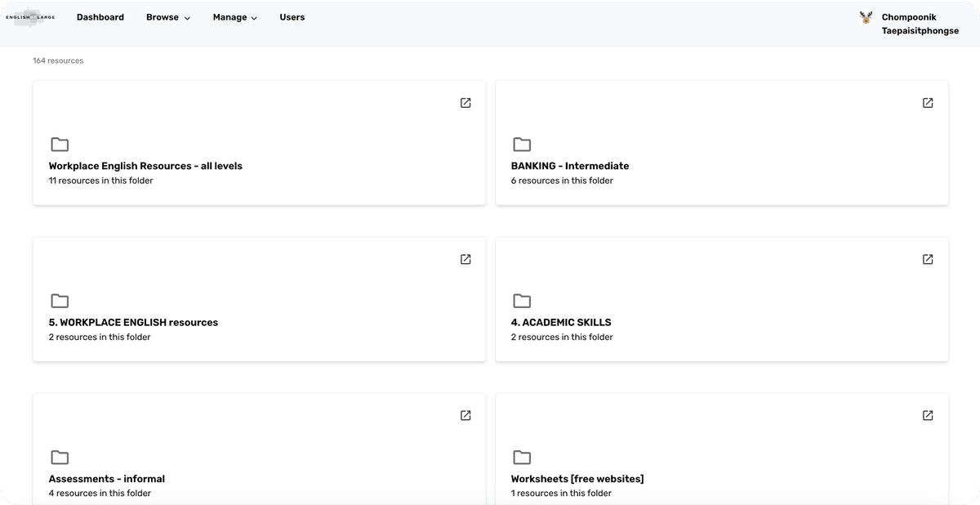Open the 5. WORKPLACE ENGLISH resources folder
Image resolution: width=980 pixels, height=505 pixels.
(133, 322)
